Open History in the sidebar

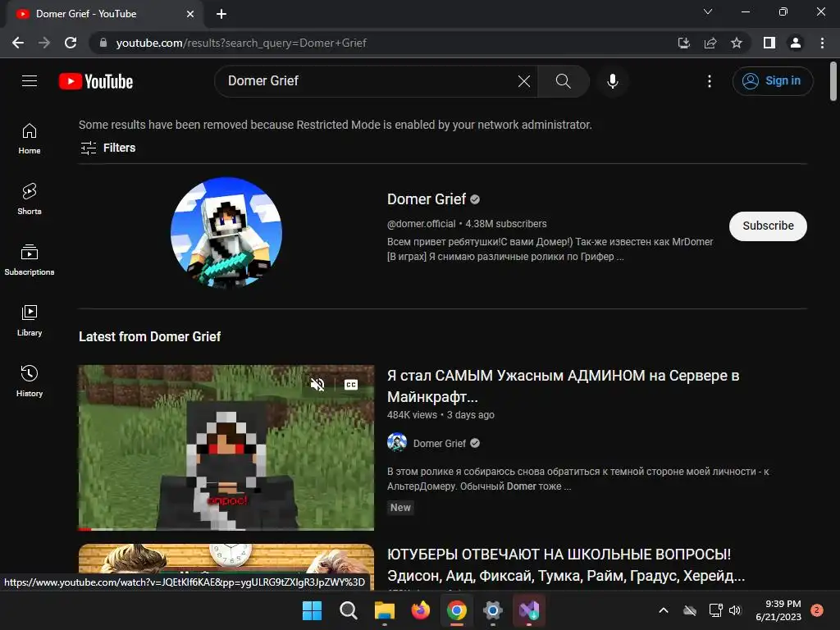pos(30,381)
